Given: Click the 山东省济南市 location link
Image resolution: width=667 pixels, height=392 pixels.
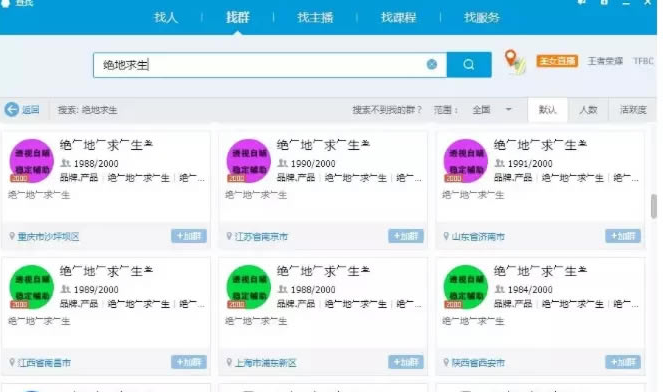Looking at the screenshot, I should coord(478,237).
